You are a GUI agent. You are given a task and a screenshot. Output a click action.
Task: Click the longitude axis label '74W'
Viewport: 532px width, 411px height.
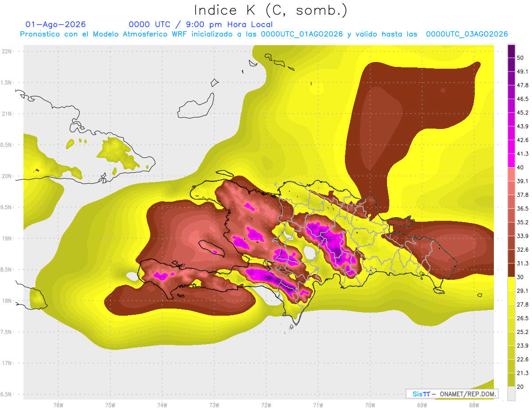point(162,405)
